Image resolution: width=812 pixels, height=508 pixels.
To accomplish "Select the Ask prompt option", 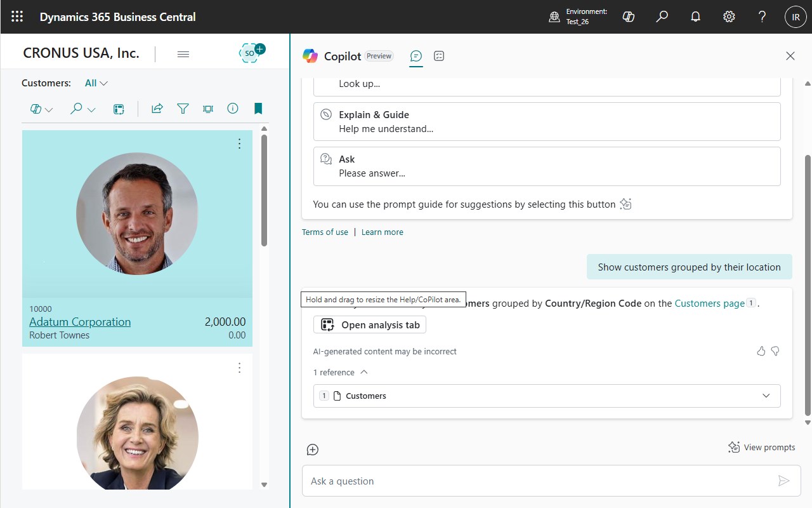I will tap(547, 166).
